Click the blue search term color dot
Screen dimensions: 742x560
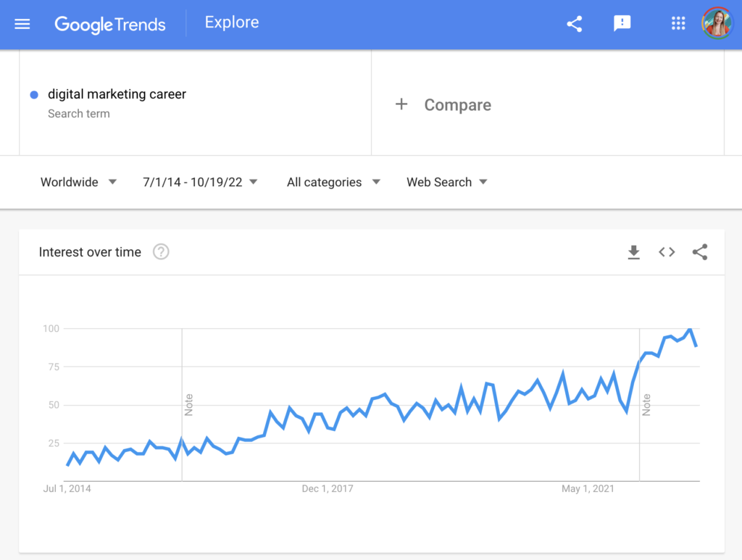pos(34,95)
